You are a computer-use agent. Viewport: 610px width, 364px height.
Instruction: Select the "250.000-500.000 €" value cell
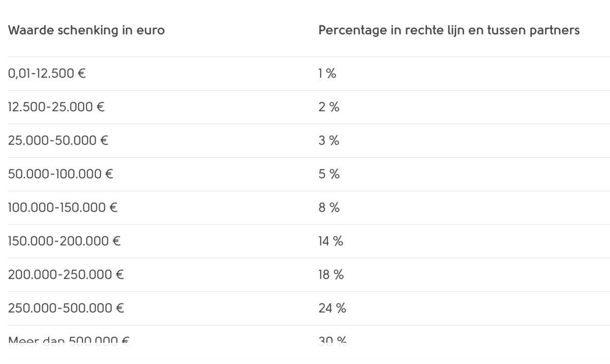pyautogui.click(x=66, y=308)
